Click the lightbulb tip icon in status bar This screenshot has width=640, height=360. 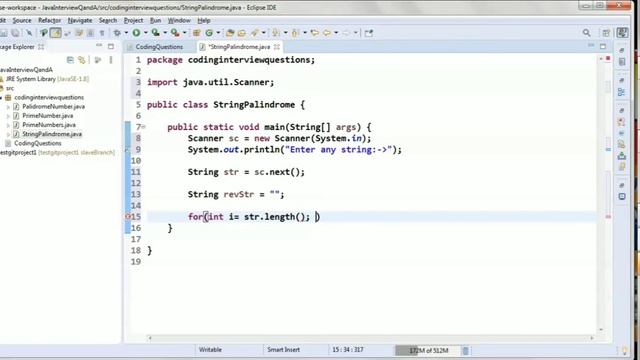(x=624, y=351)
